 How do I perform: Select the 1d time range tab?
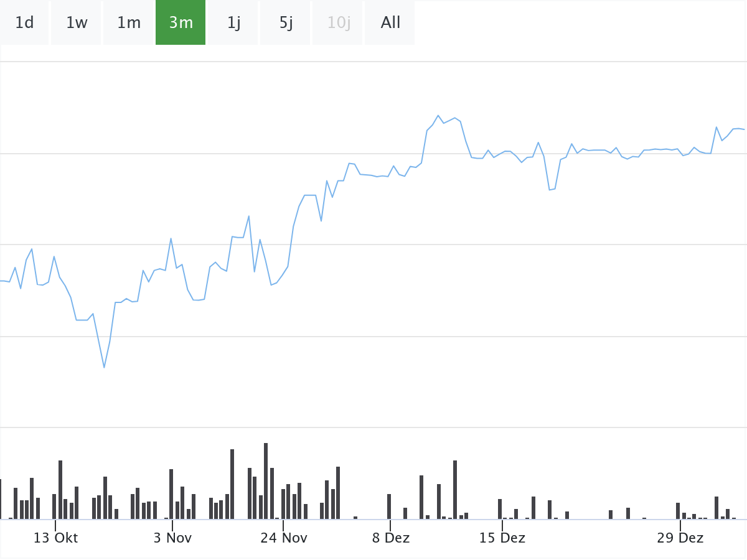(24, 23)
